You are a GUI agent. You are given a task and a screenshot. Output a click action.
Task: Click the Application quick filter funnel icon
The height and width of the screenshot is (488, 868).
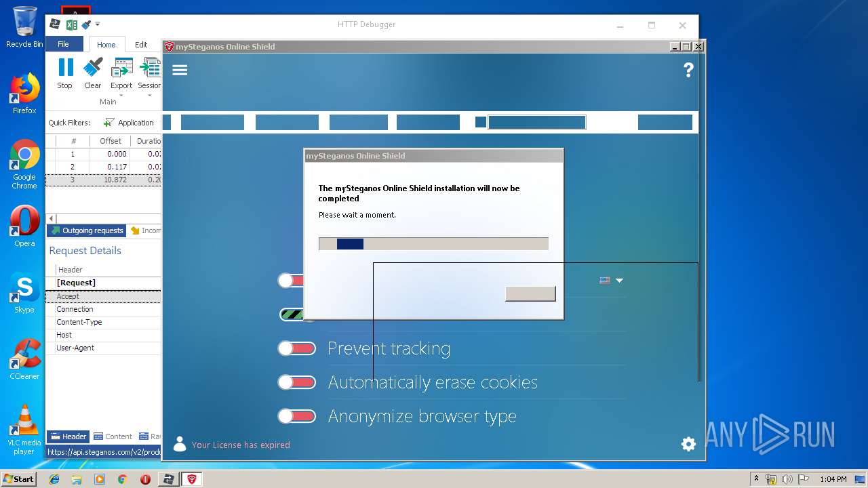[x=108, y=123]
